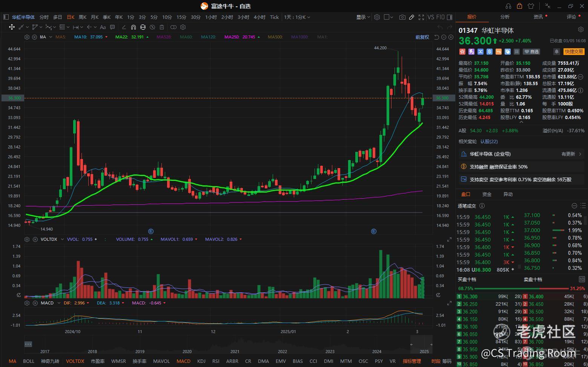Click 快捷交易 quick trade button

574,52
